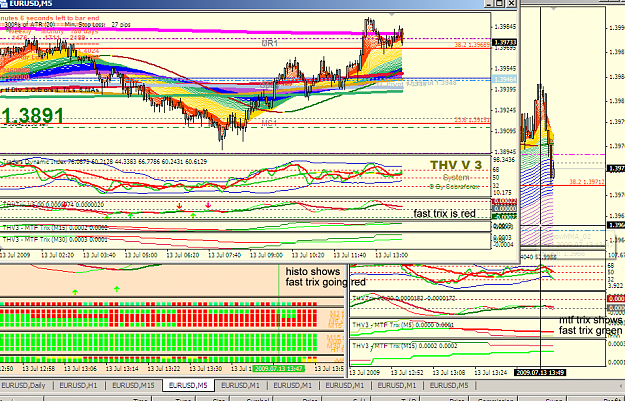Image resolution: width=625 pixels, height=401 pixels.
Task: Maximize the EURUSD,M5 chart window
Action: click(501, 4)
